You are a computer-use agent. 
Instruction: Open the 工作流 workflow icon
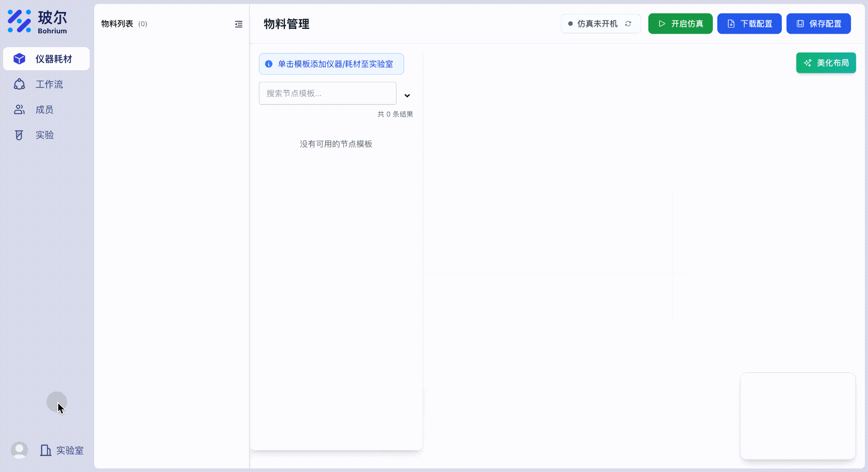pos(19,84)
